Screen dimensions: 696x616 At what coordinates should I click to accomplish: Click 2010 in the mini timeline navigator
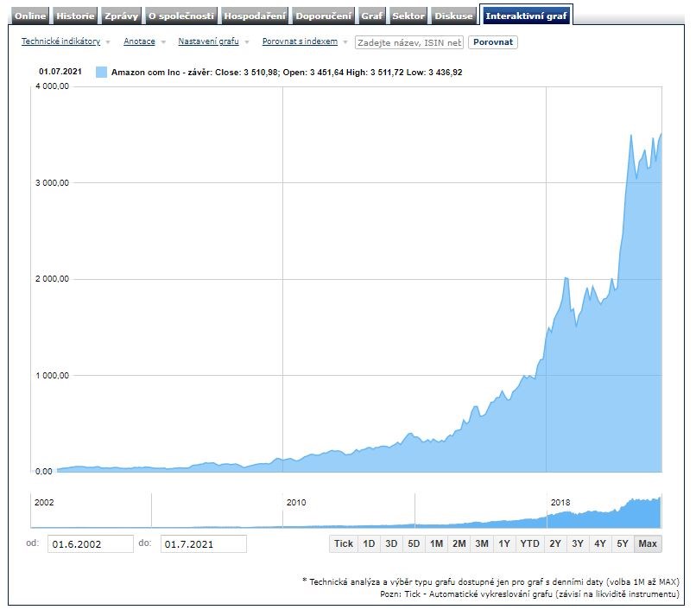point(295,502)
